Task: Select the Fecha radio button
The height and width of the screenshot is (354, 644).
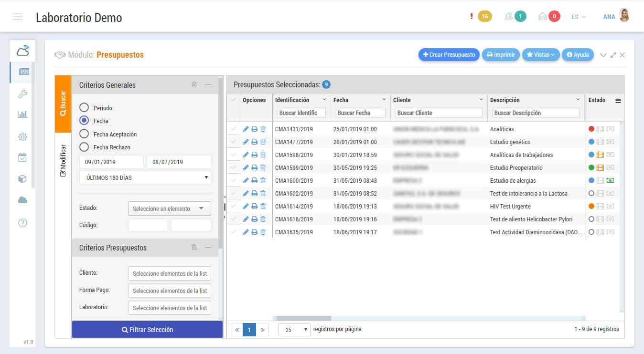Action: [84, 121]
